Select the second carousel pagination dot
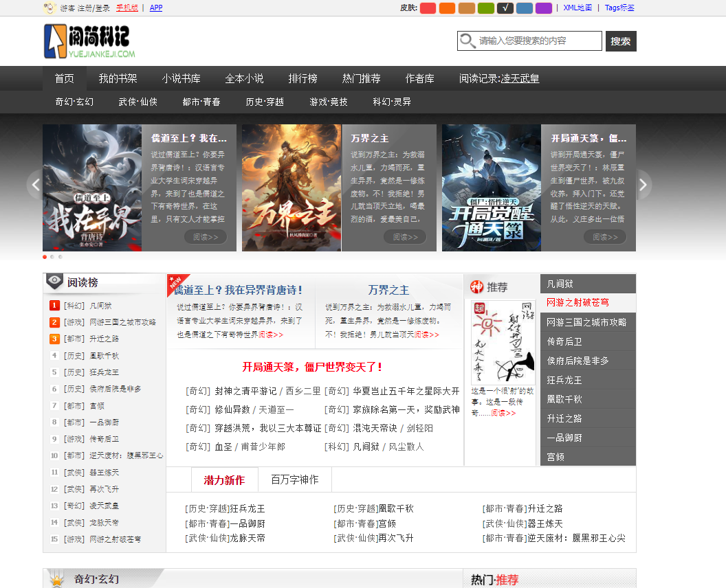Screen dimensions: 726x588 click(52, 257)
